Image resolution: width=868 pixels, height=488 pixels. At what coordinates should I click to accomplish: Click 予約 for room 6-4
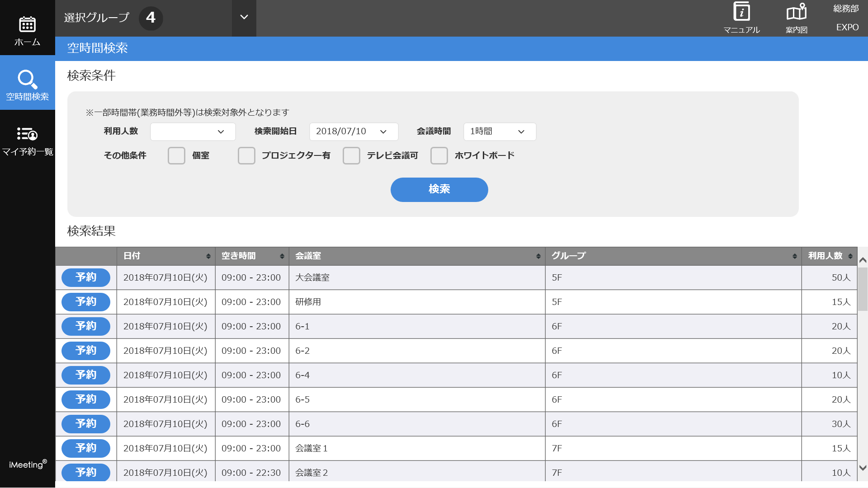click(x=86, y=375)
